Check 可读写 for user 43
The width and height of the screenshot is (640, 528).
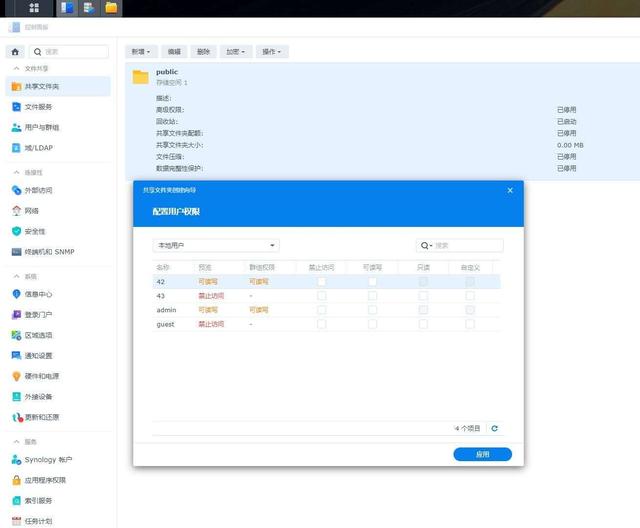(x=372, y=296)
